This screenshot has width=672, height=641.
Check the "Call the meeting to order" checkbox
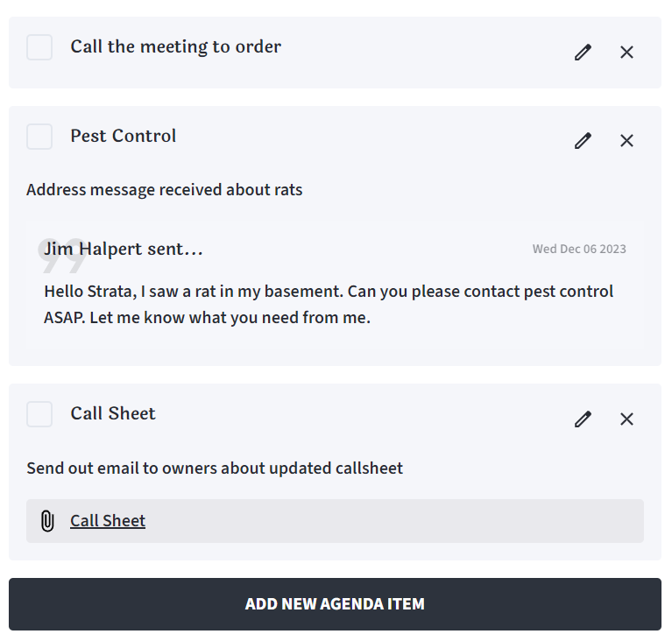coord(39,47)
